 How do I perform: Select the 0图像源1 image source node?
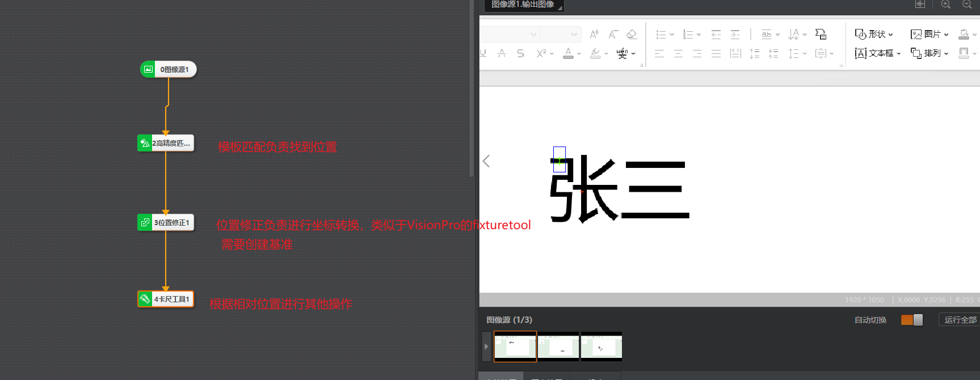(169, 69)
